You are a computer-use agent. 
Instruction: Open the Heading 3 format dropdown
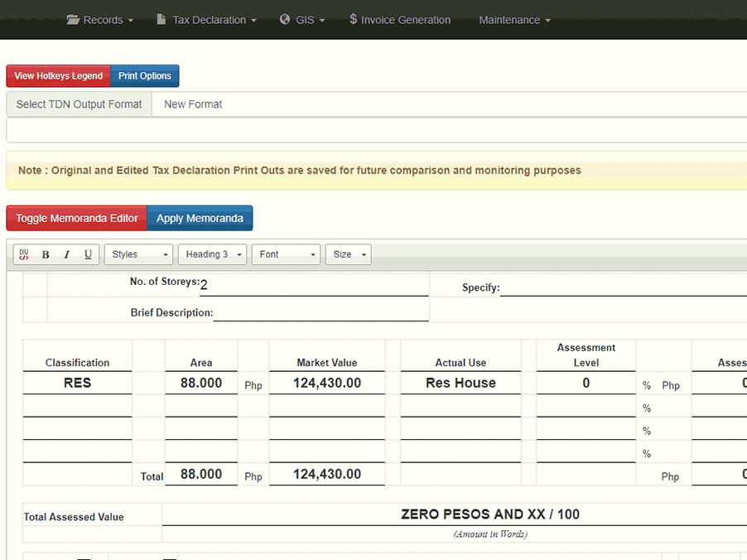click(x=212, y=254)
